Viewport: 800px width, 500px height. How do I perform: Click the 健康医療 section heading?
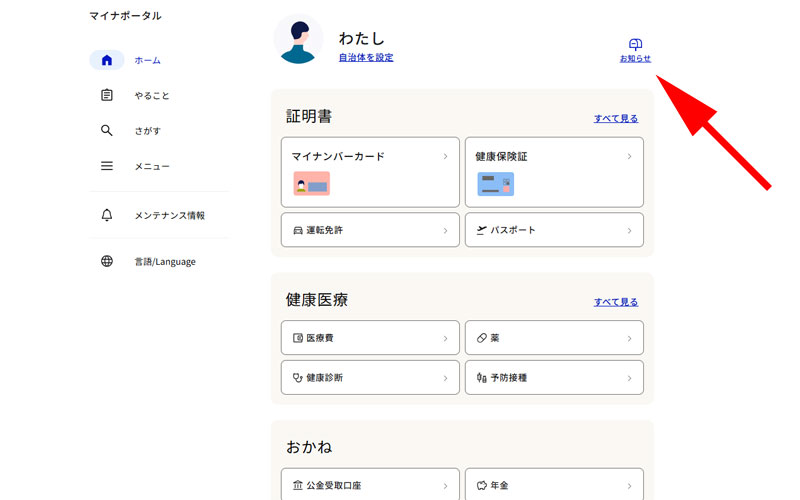317,300
